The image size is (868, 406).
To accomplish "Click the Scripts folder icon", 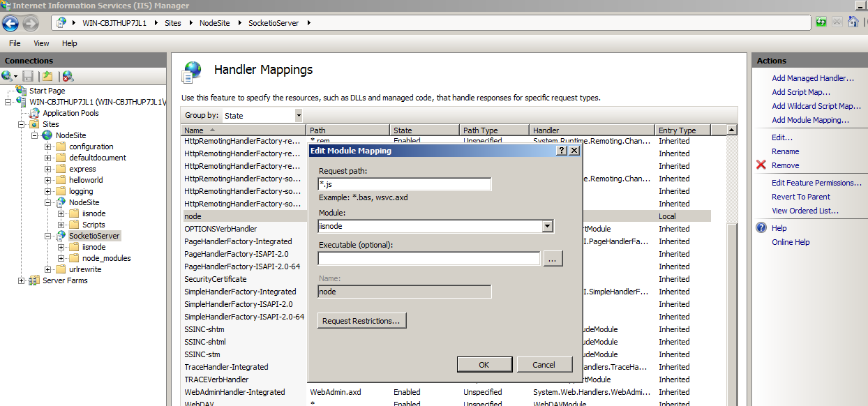I will tap(74, 225).
